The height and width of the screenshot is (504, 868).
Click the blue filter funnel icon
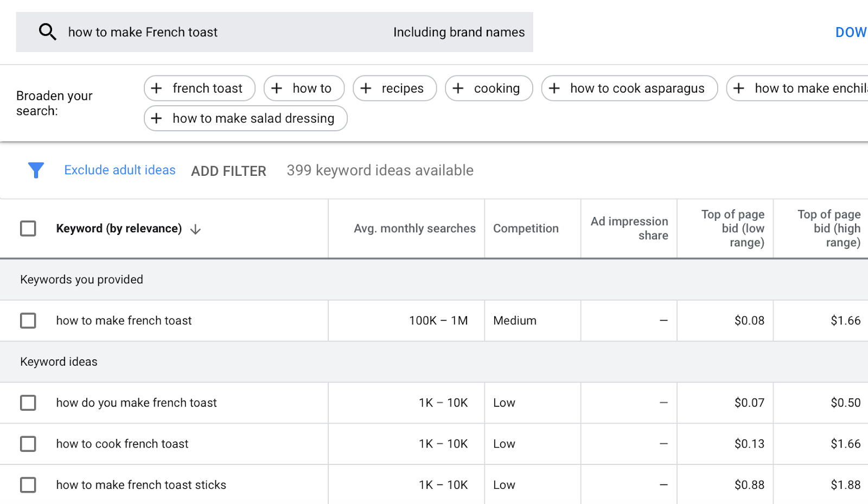[x=36, y=170]
